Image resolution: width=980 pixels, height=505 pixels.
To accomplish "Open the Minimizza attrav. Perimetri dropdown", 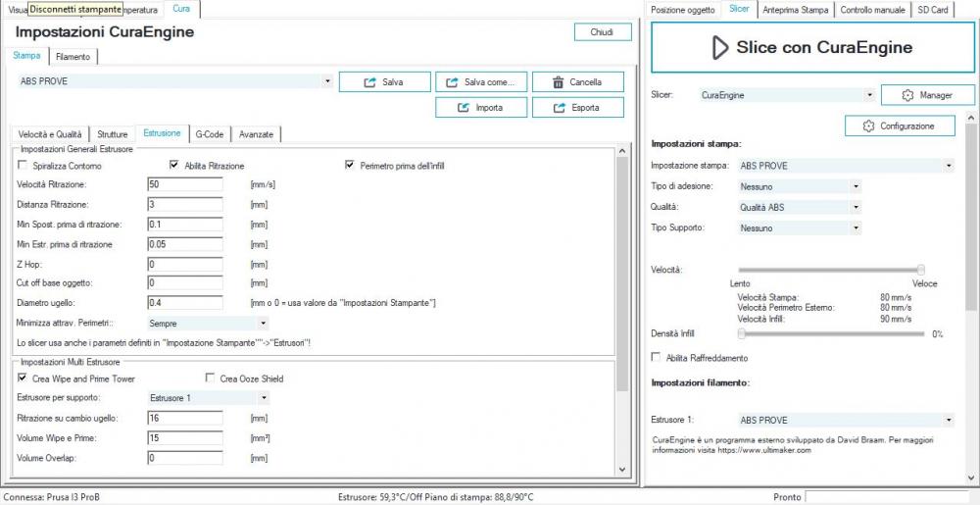I will [x=262, y=322].
